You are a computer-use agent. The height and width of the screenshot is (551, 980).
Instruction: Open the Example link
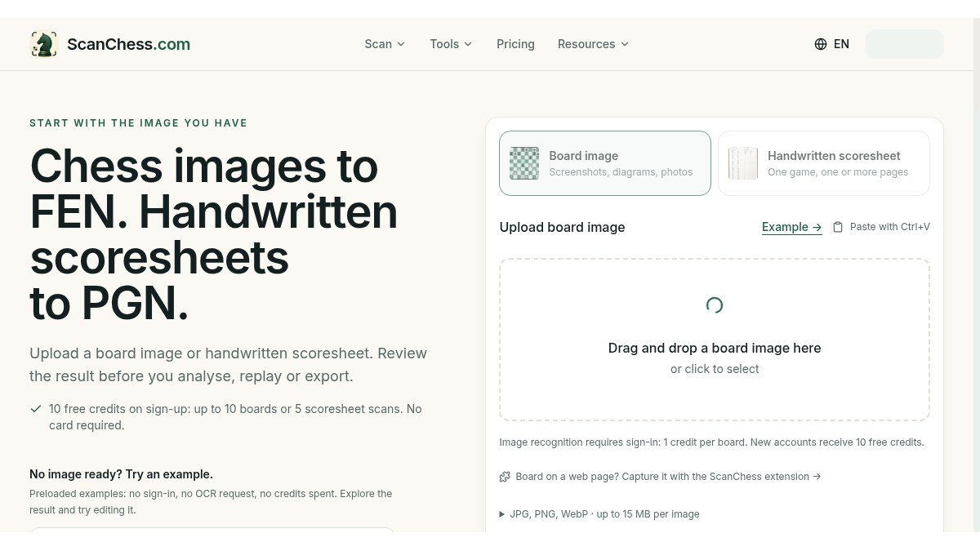click(792, 227)
